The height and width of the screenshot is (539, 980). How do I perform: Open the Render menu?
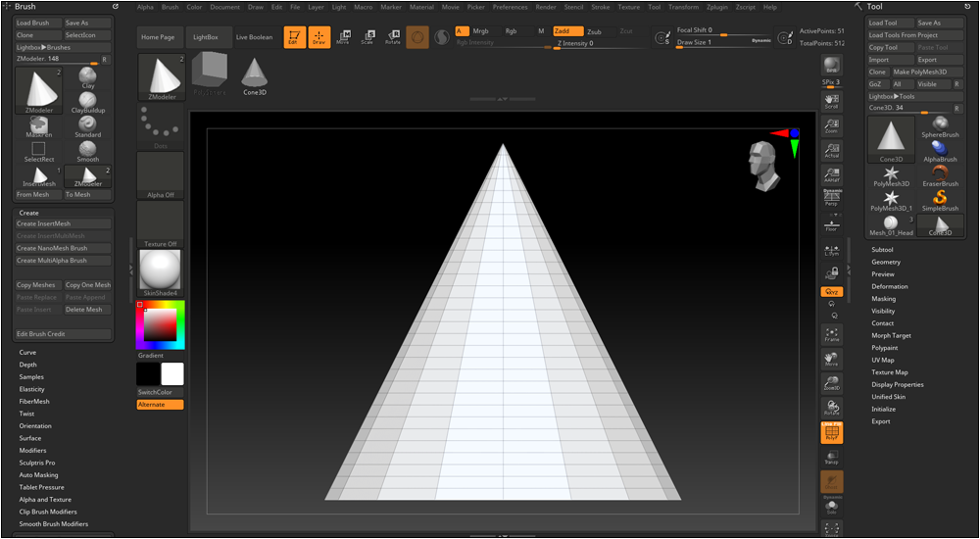[546, 7]
